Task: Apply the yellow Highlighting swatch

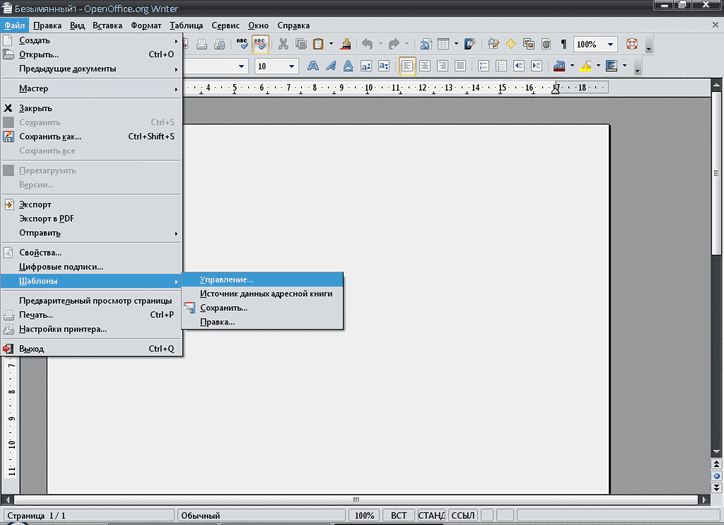Action: click(x=585, y=66)
